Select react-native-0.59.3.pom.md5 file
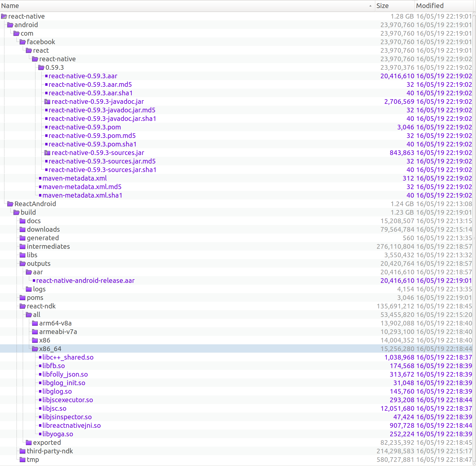The height and width of the screenshot is (466, 476). (92, 136)
